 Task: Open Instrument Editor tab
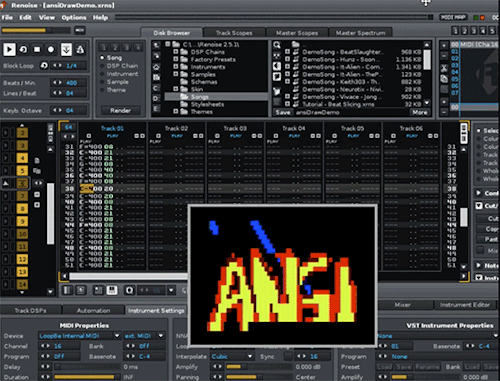(x=465, y=305)
